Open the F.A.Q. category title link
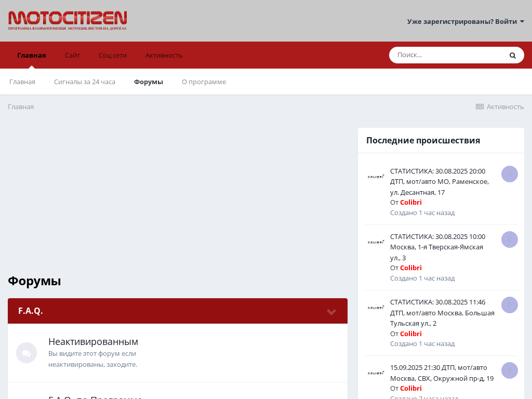This screenshot has width=532, height=399. tap(31, 311)
